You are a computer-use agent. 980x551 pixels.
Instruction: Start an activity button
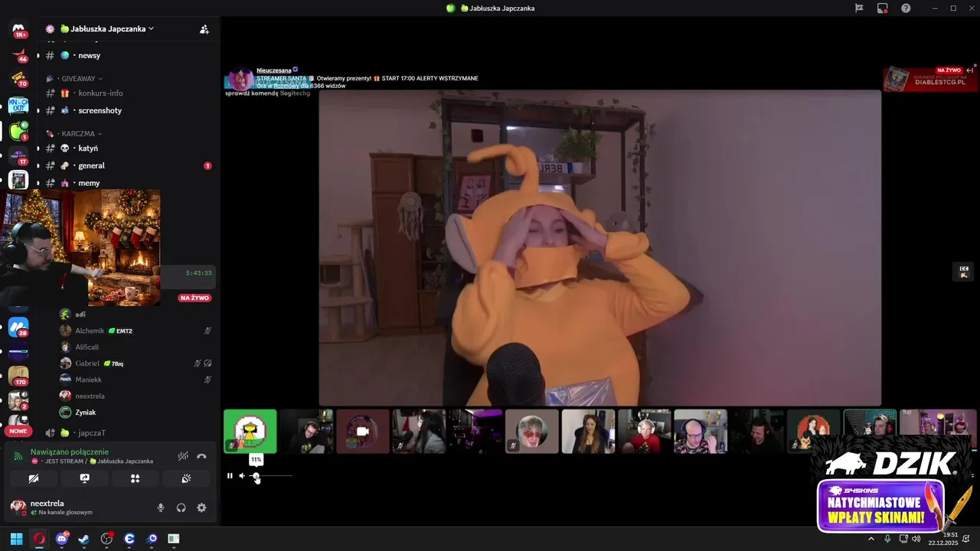135,478
